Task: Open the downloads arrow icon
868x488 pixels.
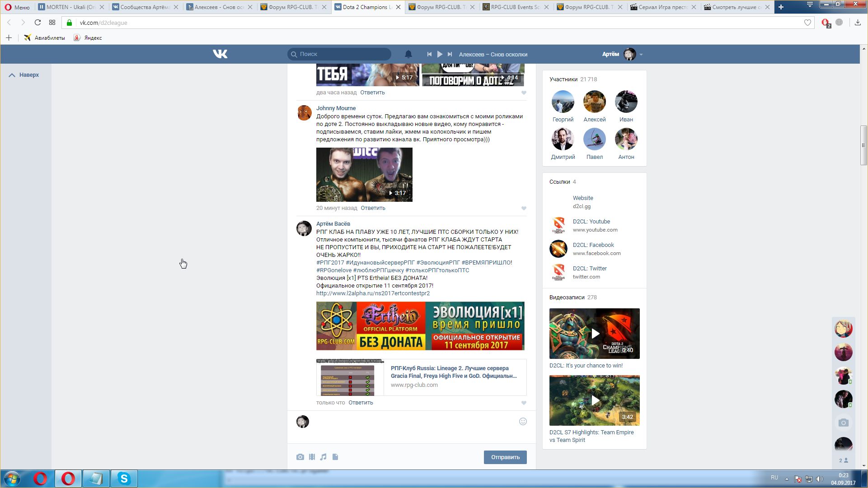Action: [x=858, y=23]
